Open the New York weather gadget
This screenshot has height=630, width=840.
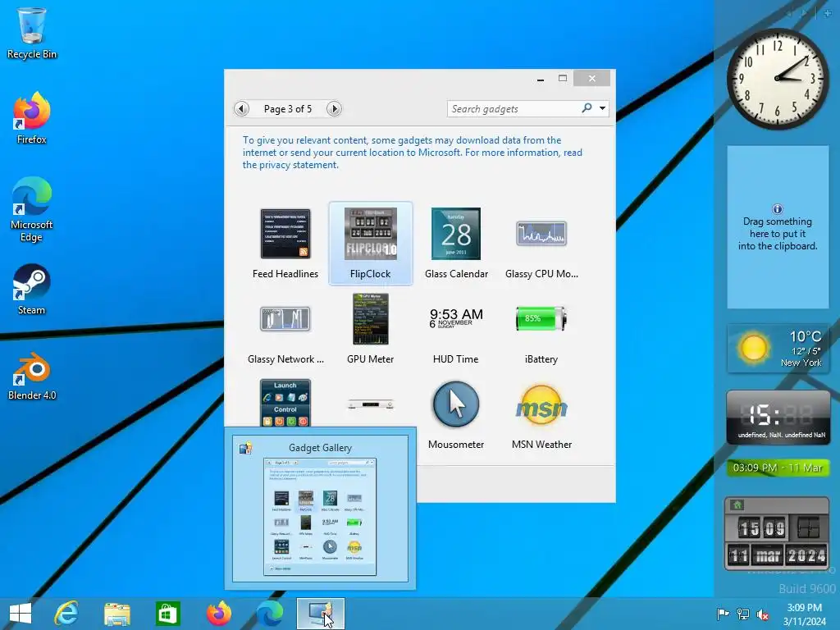coord(778,349)
